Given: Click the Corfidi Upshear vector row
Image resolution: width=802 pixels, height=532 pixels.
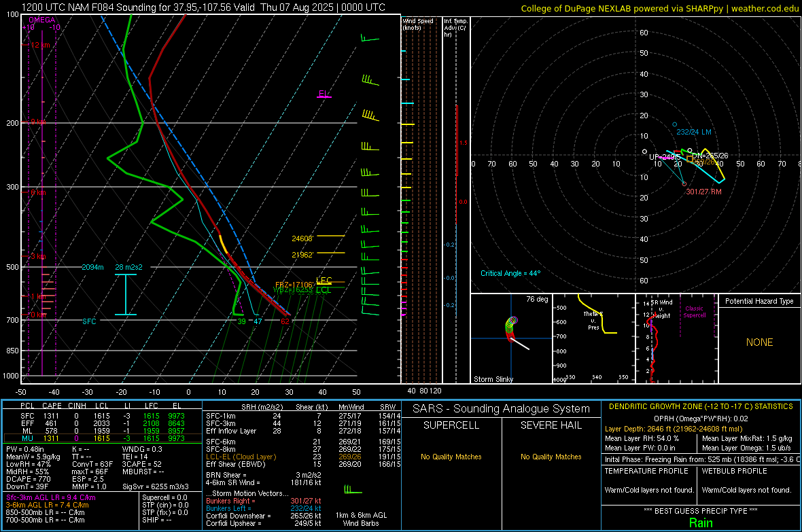Looking at the screenshot, I should pos(264,523).
